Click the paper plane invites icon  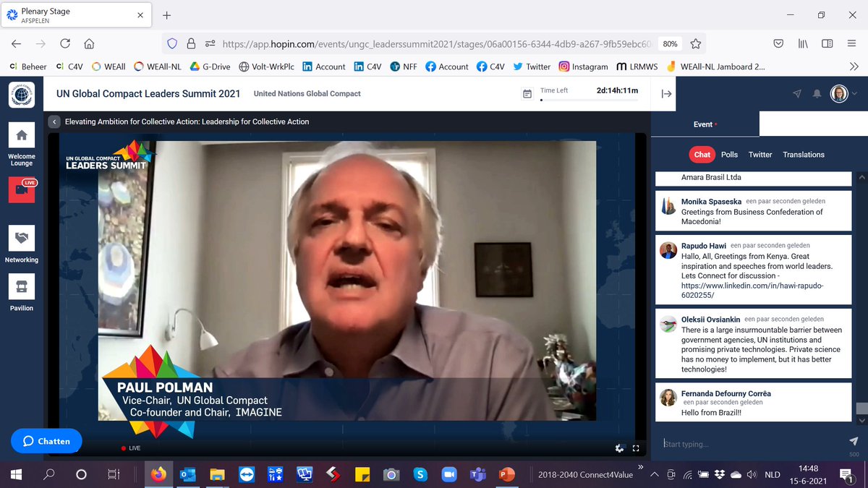[797, 94]
